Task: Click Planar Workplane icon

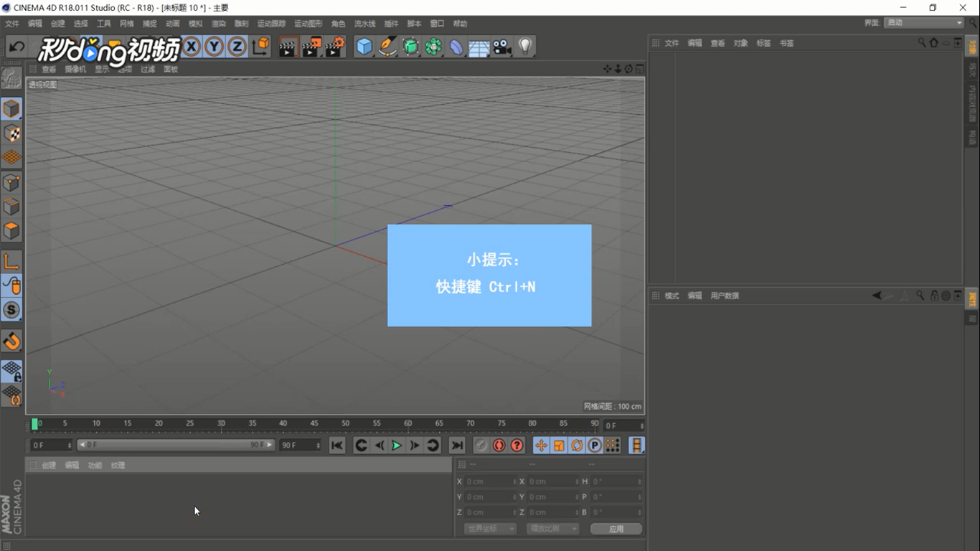Action: tap(11, 395)
